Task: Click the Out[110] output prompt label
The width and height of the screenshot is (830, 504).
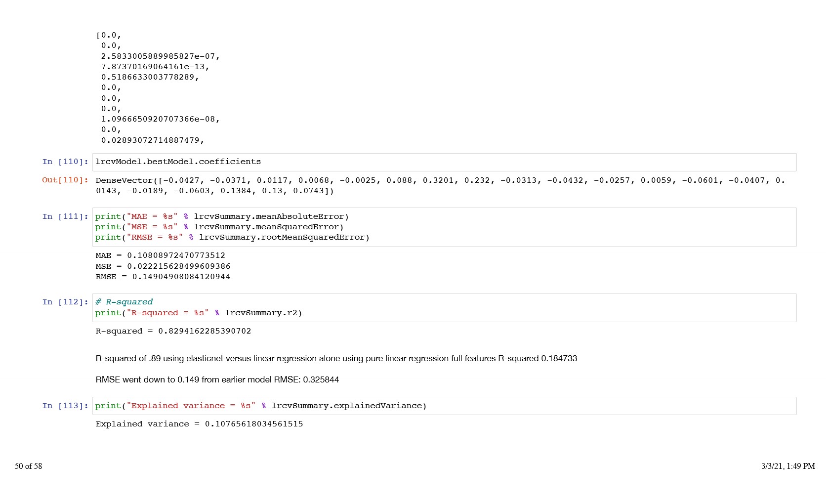Action: tap(65, 180)
